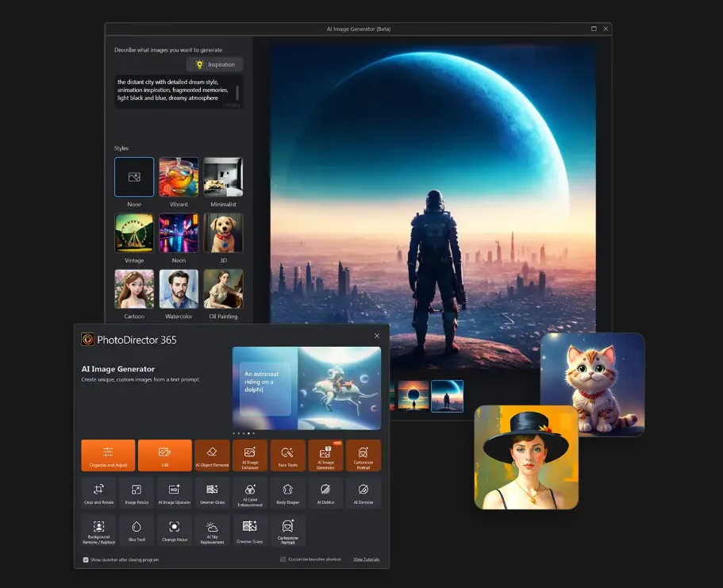Launch AI Deblur tool
The height and width of the screenshot is (588, 723).
325,493
